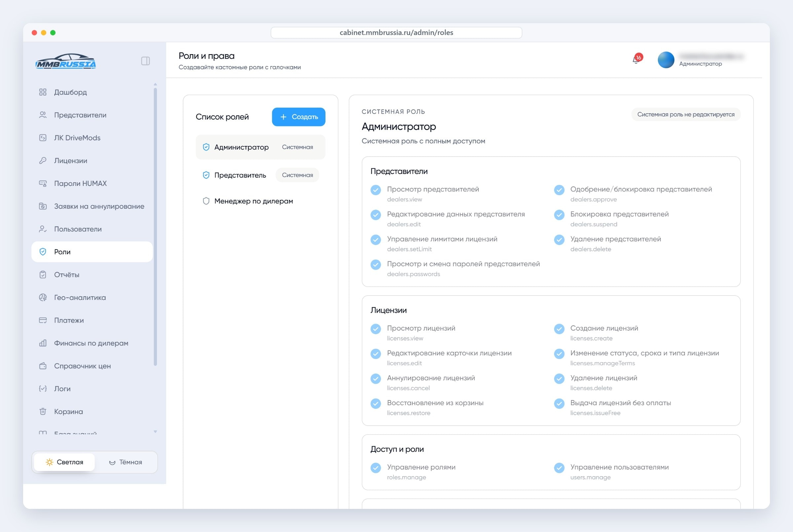Viewport: 793px width, 532px height.
Task: Select the Представитель role
Action: point(260,175)
